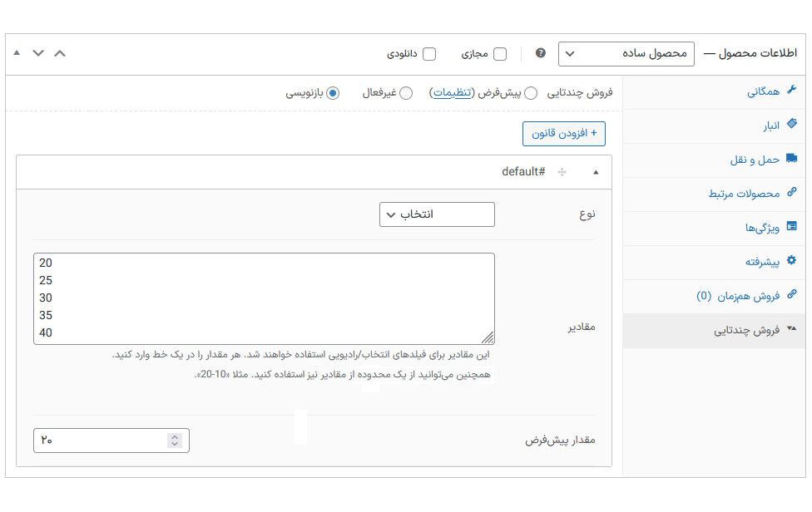Toggle the مجازی checkbox
Screen dimensions: 812x512
coord(500,54)
